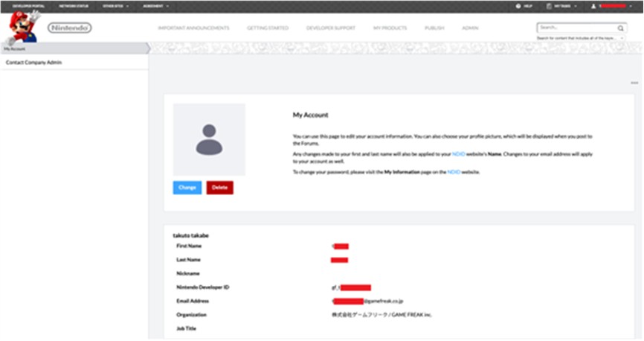644x341 pixels.
Task: Open the Important Announcements menu
Action: point(193,28)
